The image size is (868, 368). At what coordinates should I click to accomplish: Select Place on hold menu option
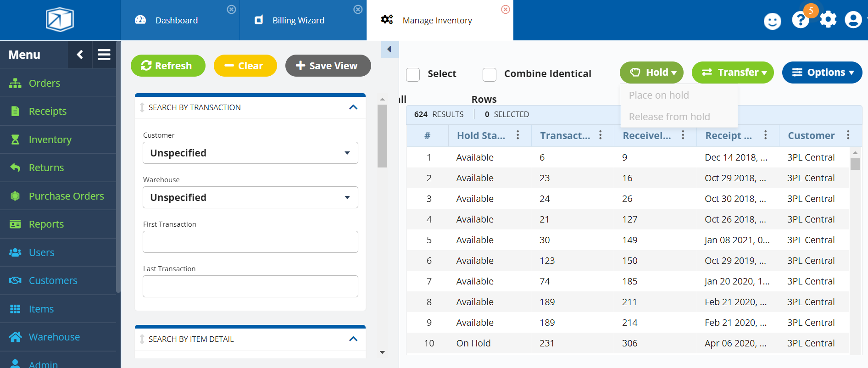[659, 95]
